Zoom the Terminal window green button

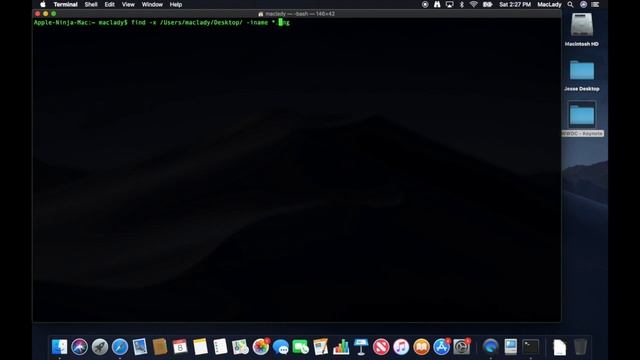point(53,14)
